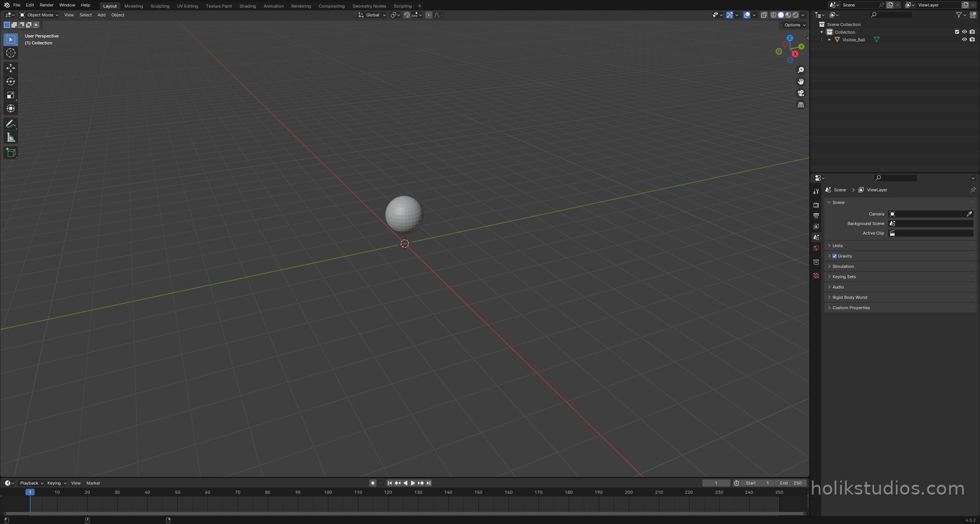Image resolution: width=980 pixels, height=524 pixels.
Task: Select the Move tool
Action: (10, 68)
